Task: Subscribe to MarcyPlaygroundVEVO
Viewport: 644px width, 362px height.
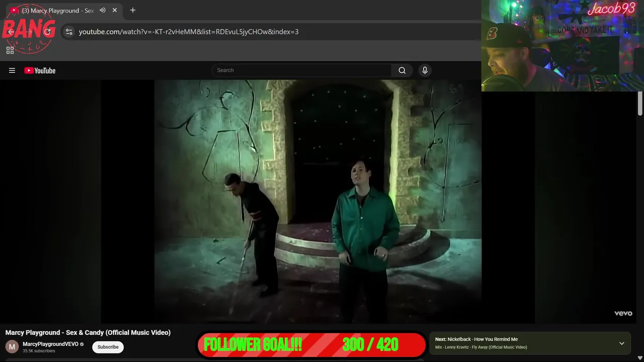Action: [x=108, y=347]
